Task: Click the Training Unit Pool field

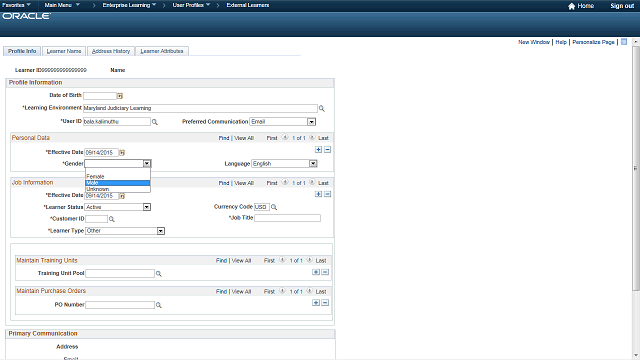Action: [x=120, y=273]
